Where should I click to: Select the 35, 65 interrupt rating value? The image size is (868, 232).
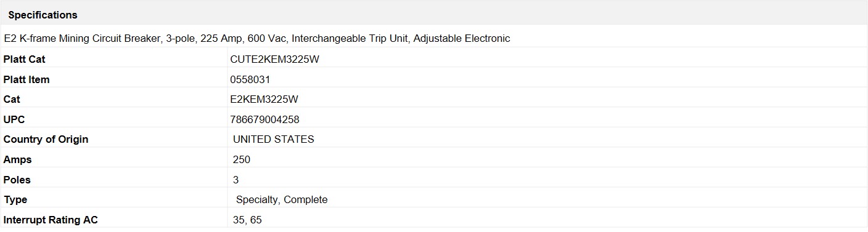[247, 220]
